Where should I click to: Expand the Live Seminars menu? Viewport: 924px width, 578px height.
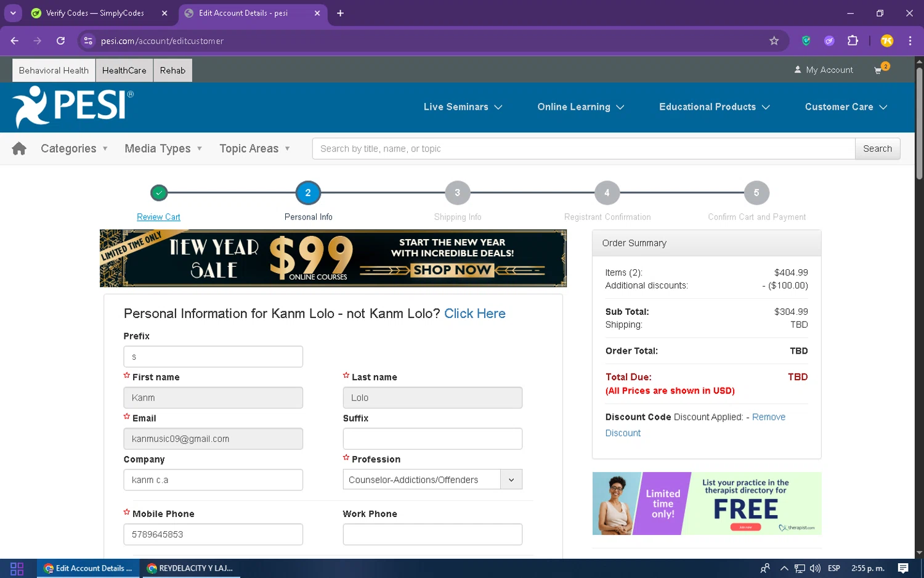tap(463, 107)
